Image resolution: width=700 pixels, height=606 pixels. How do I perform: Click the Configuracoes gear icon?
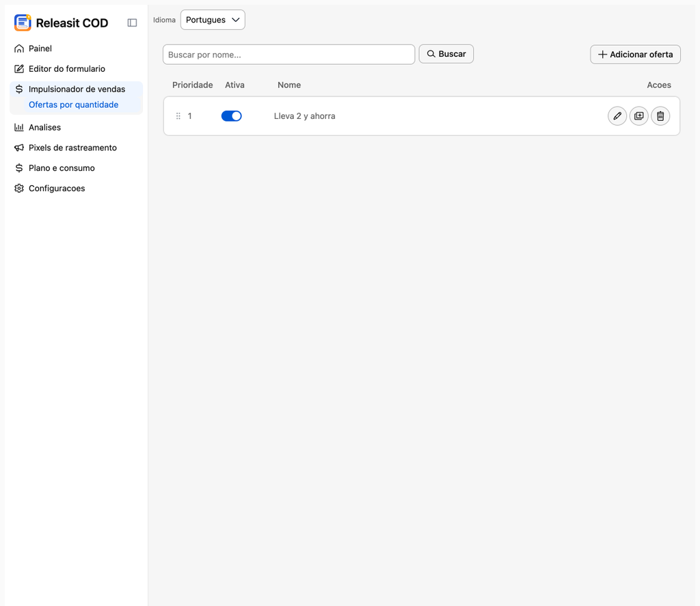(18, 189)
